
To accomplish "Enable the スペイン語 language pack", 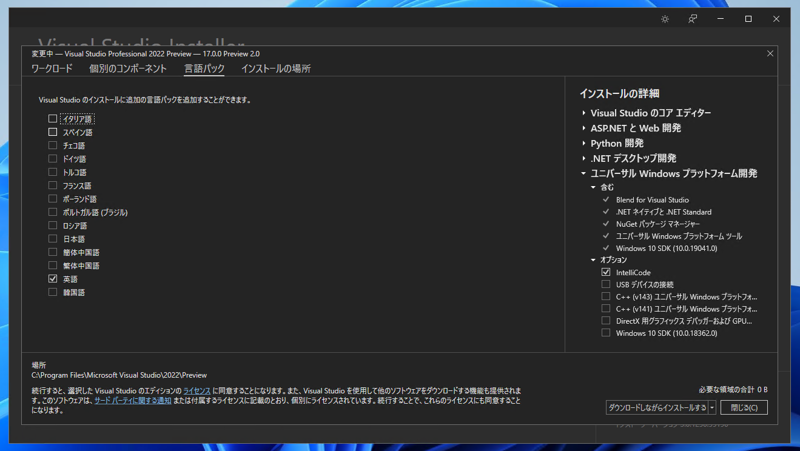I will pyautogui.click(x=53, y=132).
